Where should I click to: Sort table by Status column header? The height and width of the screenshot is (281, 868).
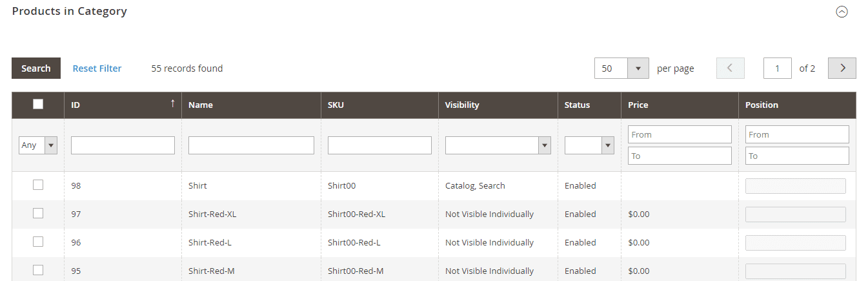click(577, 105)
